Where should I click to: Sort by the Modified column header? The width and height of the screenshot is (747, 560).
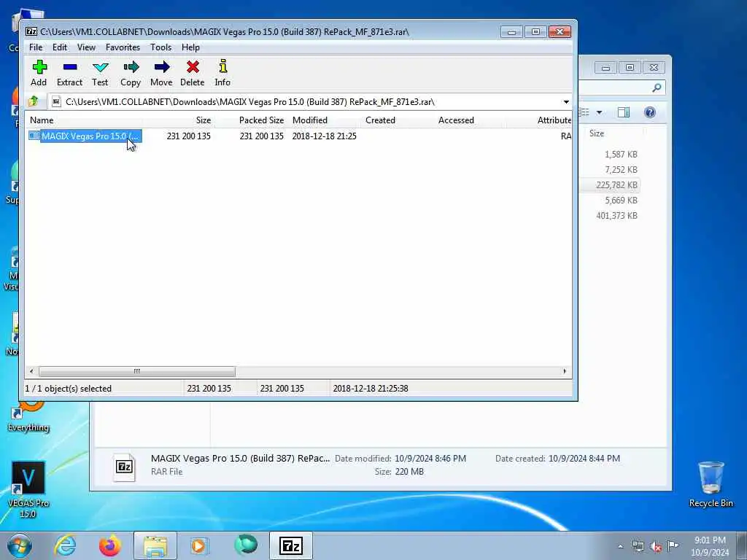click(x=309, y=120)
